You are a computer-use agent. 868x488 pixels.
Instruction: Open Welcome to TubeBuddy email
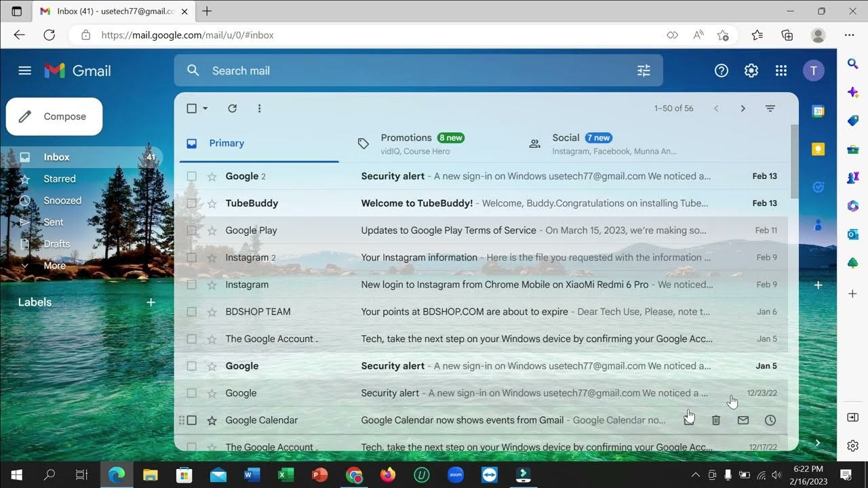(x=481, y=203)
